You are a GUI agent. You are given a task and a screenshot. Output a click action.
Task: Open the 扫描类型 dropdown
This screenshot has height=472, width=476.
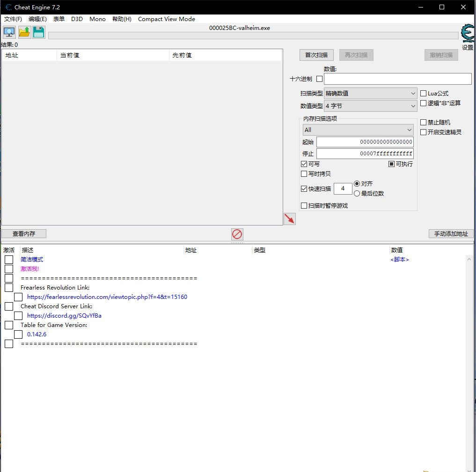pos(370,94)
